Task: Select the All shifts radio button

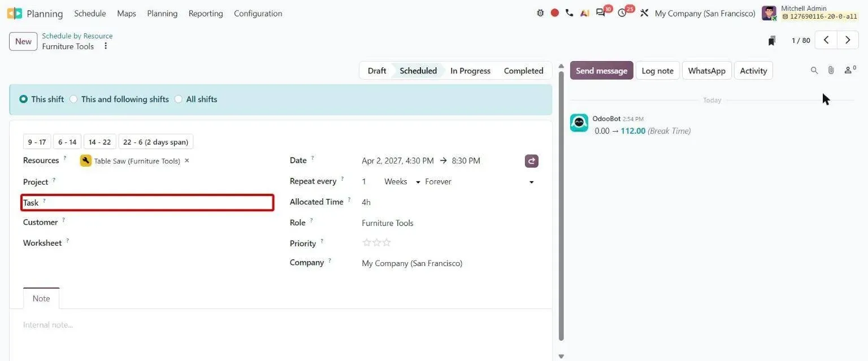Action: 179,99
